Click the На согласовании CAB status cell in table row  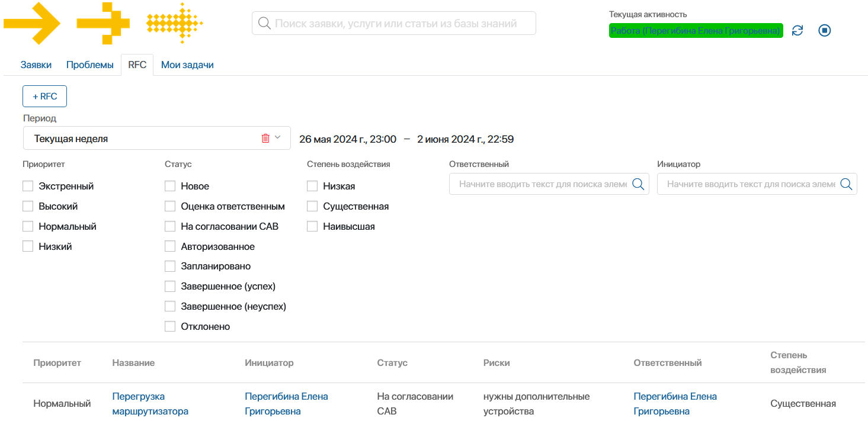click(x=415, y=404)
